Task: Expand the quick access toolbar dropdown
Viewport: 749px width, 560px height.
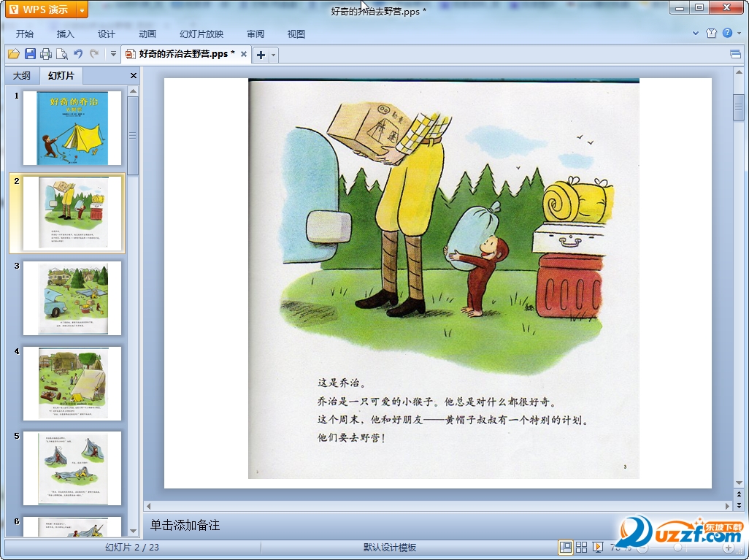Action: pyautogui.click(x=113, y=54)
